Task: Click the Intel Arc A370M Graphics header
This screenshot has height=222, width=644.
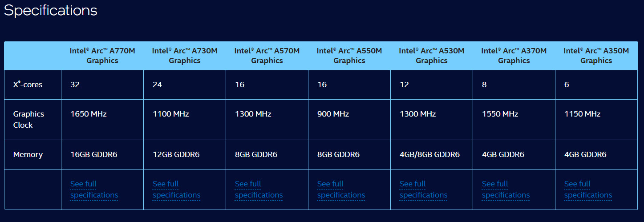Action: pos(514,56)
